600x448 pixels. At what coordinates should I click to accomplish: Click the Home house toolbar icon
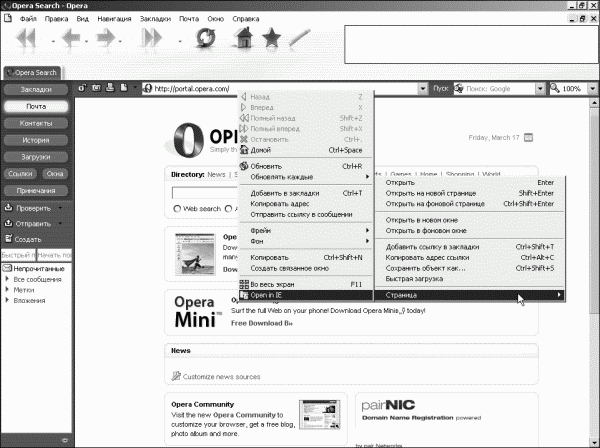(243, 37)
